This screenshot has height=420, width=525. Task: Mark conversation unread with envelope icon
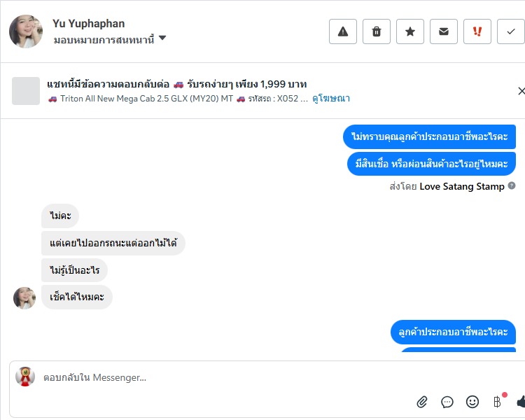pyautogui.click(x=444, y=31)
